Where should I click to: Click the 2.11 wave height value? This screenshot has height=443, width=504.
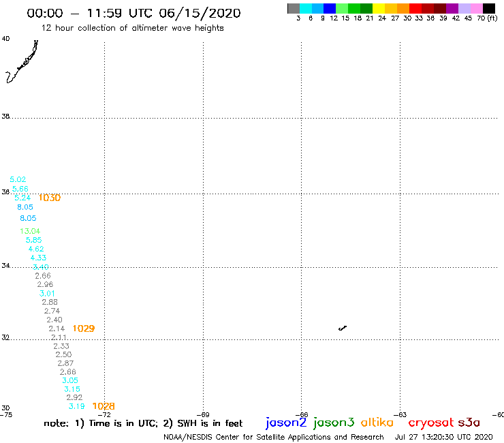point(59,337)
